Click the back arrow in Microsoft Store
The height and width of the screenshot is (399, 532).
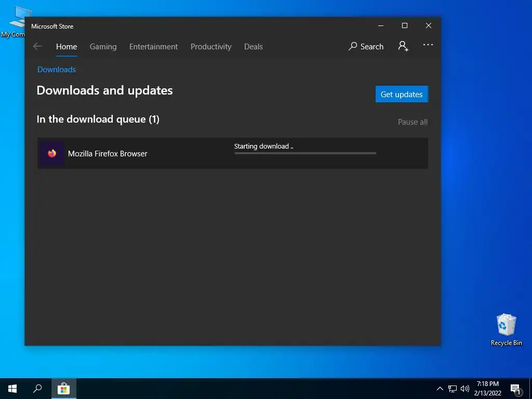pos(37,46)
